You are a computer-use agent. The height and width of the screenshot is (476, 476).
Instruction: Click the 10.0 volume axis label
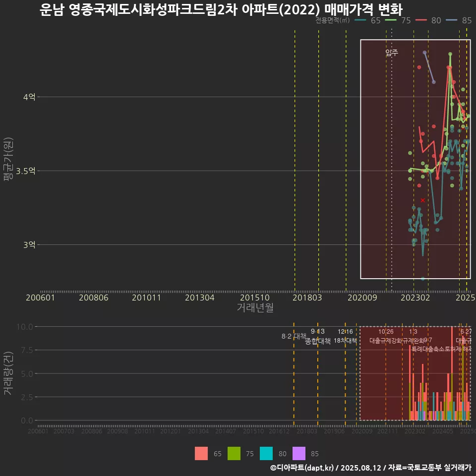(x=25, y=327)
